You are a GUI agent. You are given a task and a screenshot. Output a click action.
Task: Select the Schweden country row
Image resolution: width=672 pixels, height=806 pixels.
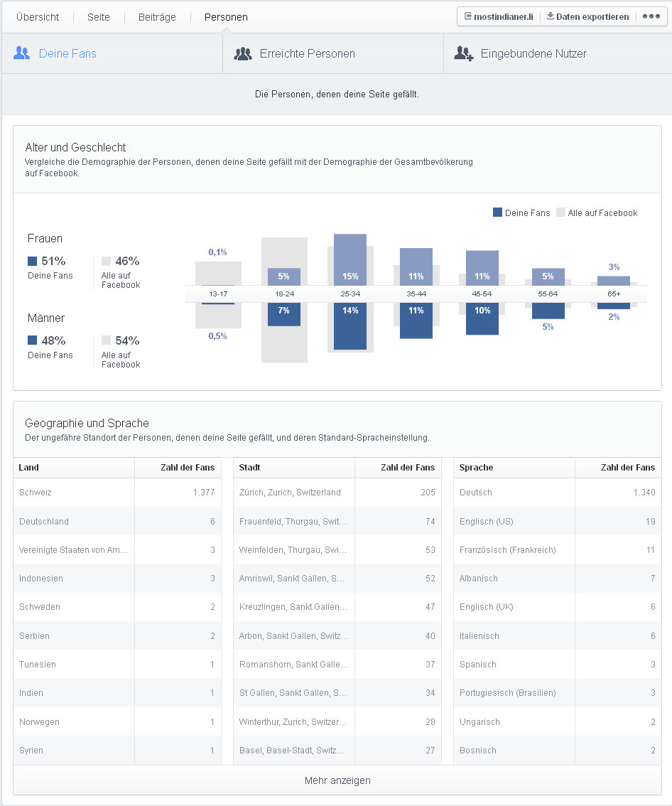click(x=117, y=607)
